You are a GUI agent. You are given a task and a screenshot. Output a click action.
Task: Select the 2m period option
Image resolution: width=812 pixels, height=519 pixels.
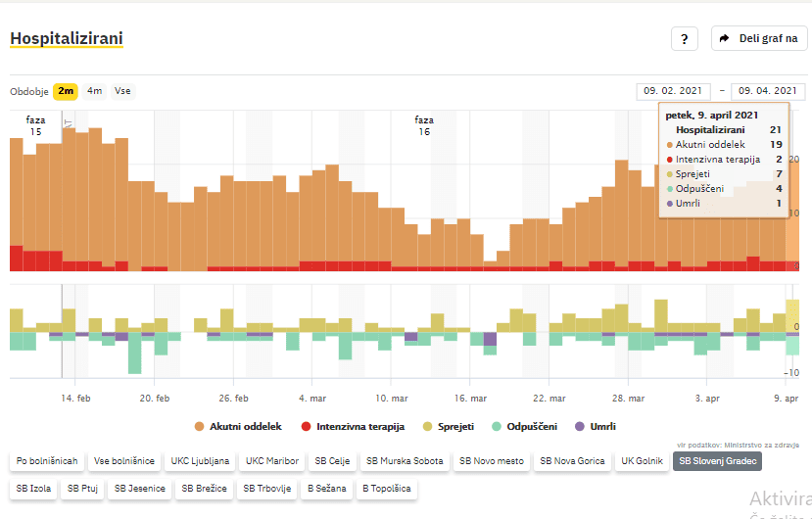tap(66, 91)
